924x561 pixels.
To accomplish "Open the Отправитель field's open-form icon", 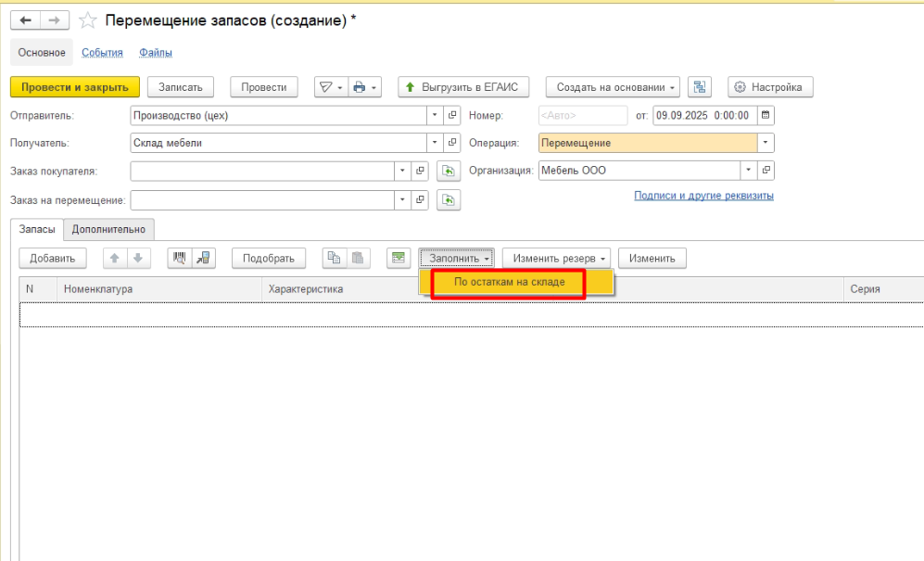I will point(452,116).
